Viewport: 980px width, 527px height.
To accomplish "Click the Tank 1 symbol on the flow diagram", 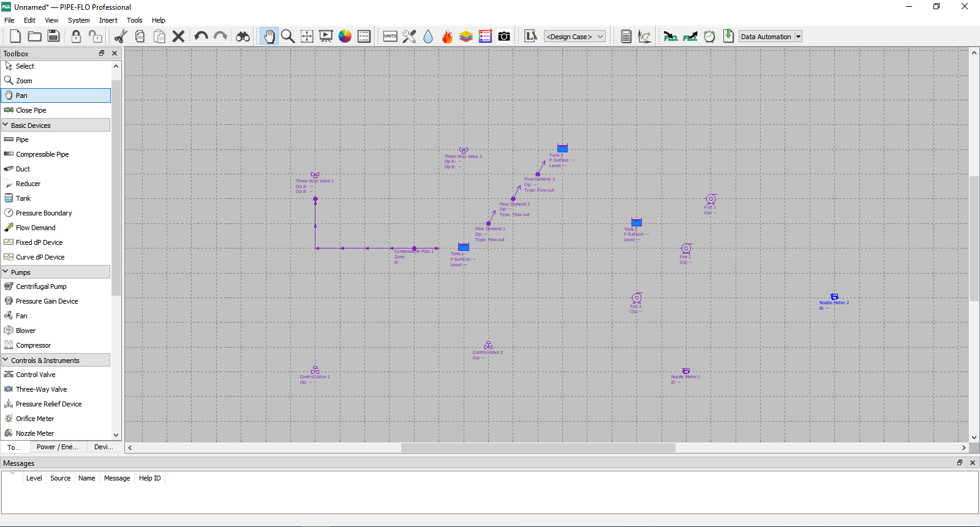I will [464, 247].
